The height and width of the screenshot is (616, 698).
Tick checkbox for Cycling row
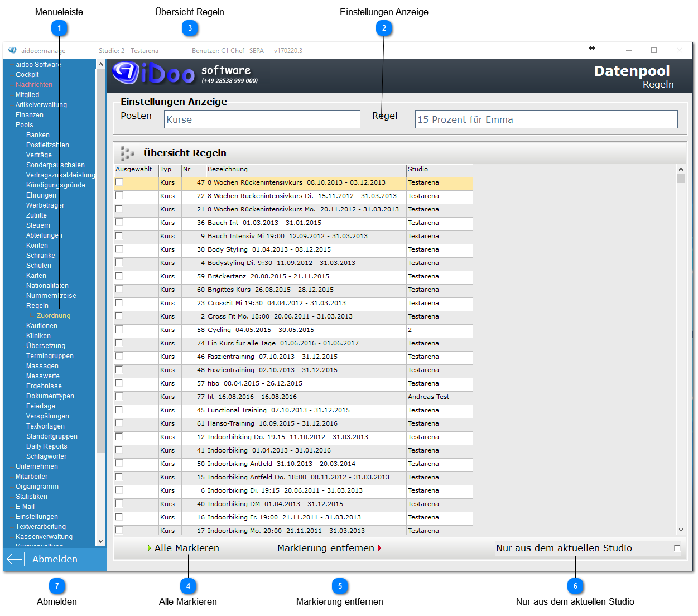click(119, 330)
